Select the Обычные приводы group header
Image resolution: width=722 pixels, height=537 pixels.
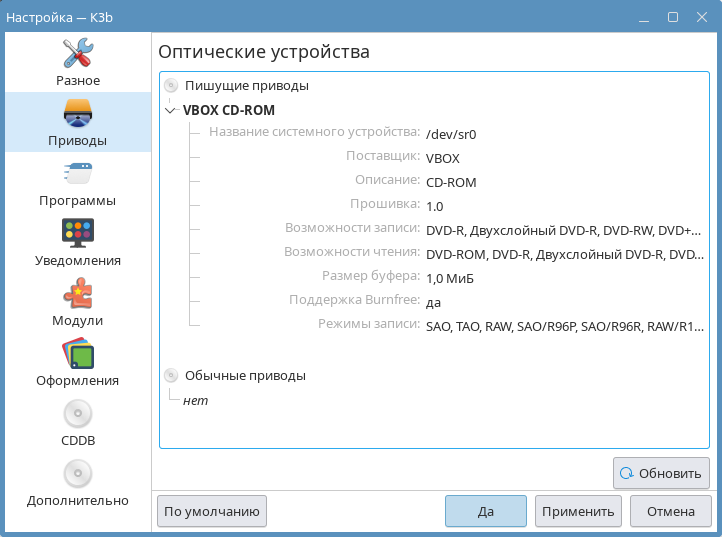pos(244,376)
